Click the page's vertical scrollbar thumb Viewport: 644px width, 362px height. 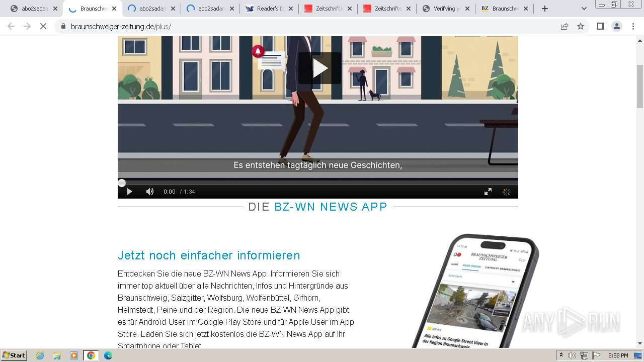point(640,86)
